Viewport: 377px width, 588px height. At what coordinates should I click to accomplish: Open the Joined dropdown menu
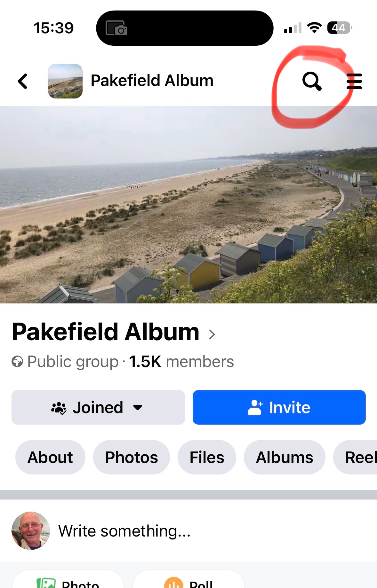[x=98, y=407]
